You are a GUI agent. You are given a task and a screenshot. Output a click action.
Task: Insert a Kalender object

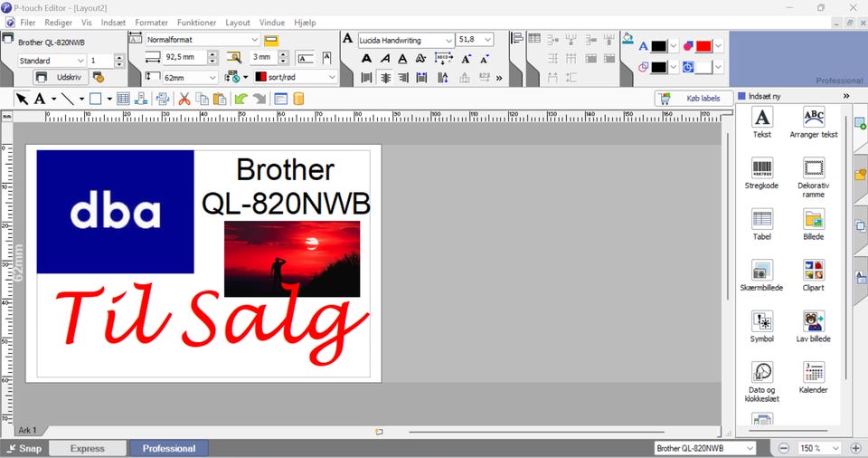click(813, 377)
